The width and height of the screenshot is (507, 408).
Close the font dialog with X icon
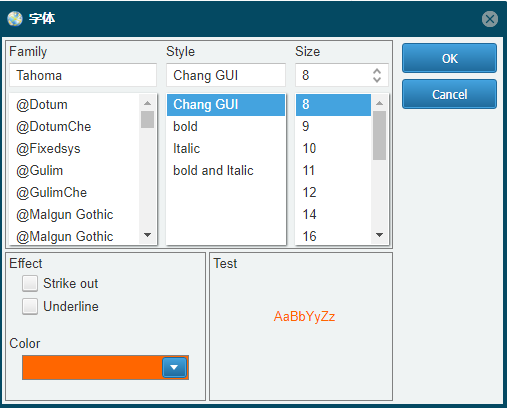tap(490, 19)
